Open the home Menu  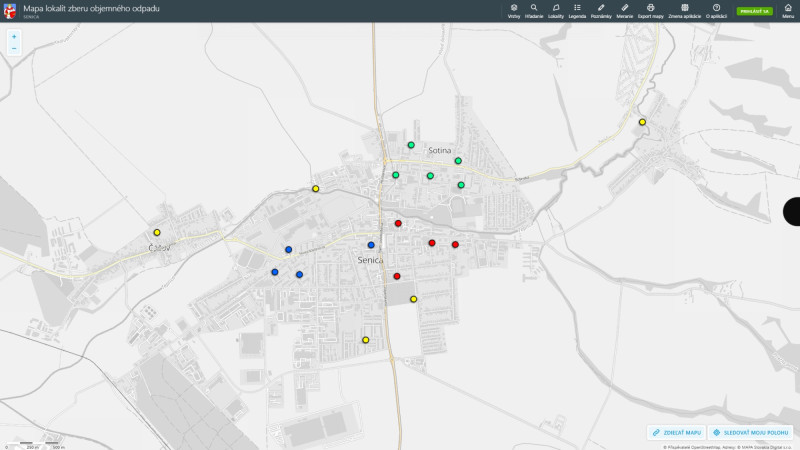(x=788, y=10)
